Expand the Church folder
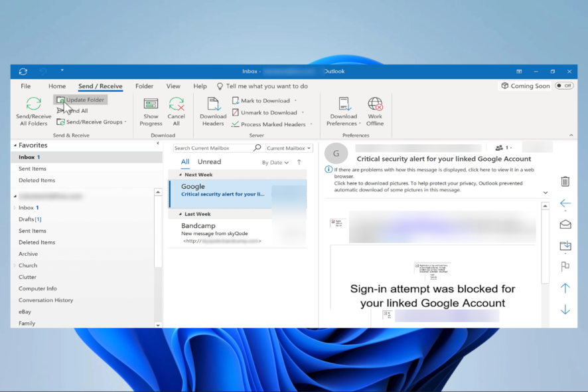This screenshot has width=588, height=392. pyautogui.click(x=15, y=266)
